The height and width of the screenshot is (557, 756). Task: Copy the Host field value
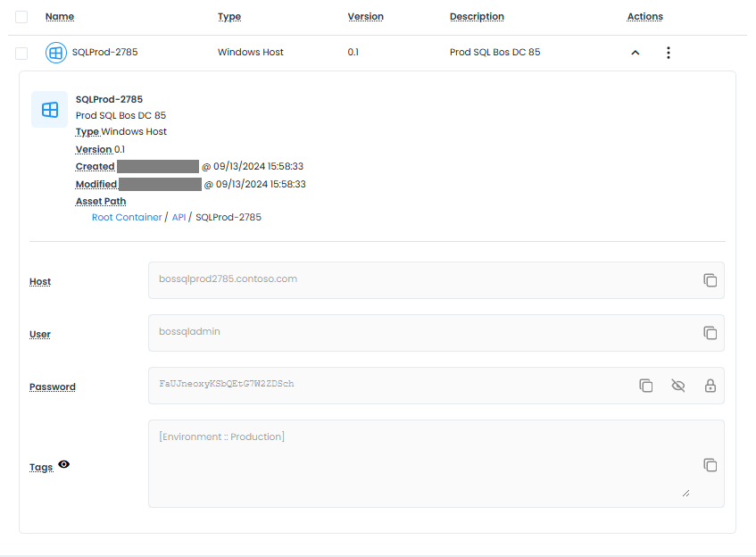click(x=710, y=280)
